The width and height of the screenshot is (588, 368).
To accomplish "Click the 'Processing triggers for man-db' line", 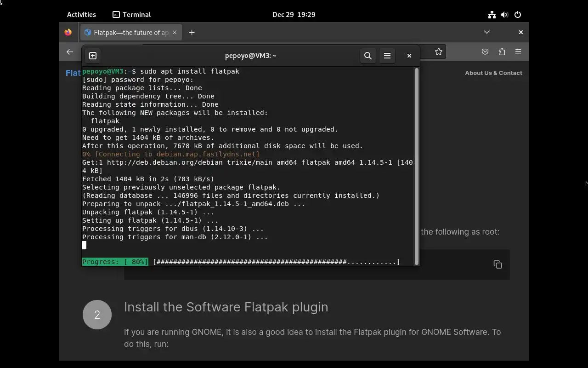I will tap(175, 237).
